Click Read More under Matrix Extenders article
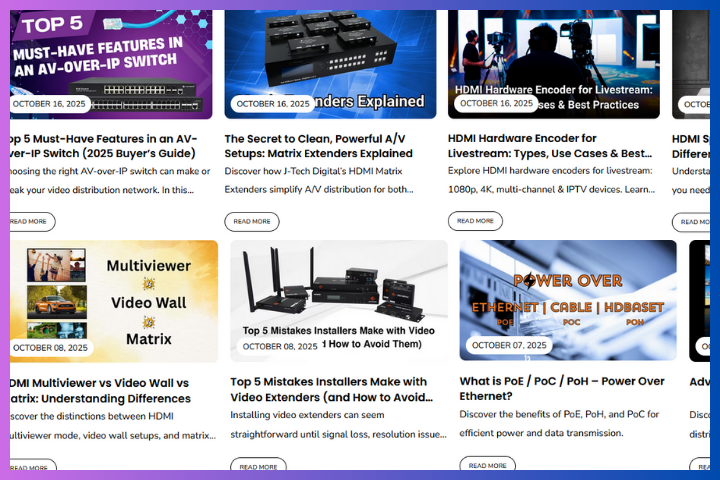This screenshot has width=720, height=480. tap(252, 221)
